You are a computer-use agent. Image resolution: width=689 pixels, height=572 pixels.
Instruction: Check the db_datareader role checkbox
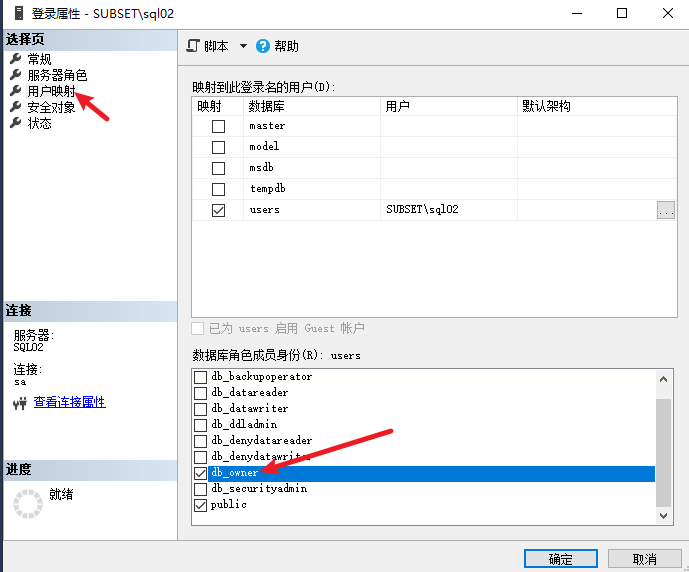click(200, 393)
